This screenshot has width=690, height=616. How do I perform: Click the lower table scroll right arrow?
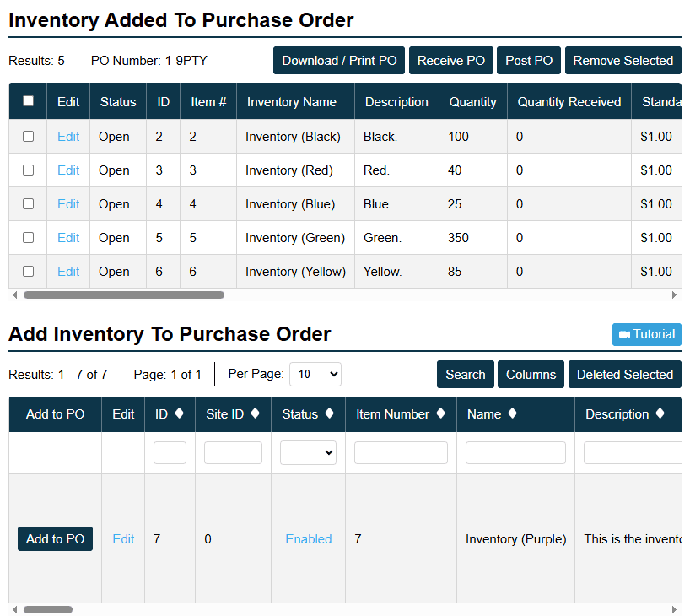(x=674, y=609)
